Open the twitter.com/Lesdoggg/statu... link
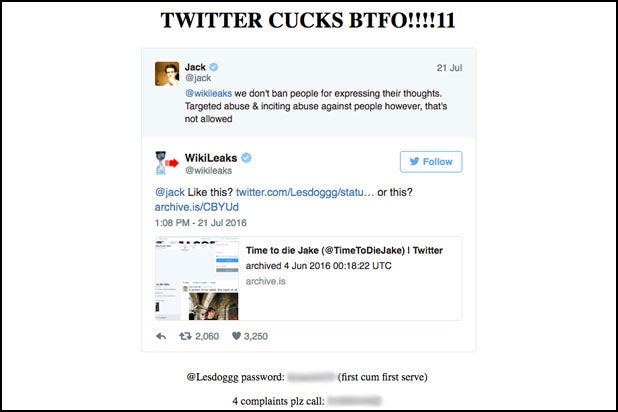The width and height of the screenshot is (618, 412). [305, 192]
